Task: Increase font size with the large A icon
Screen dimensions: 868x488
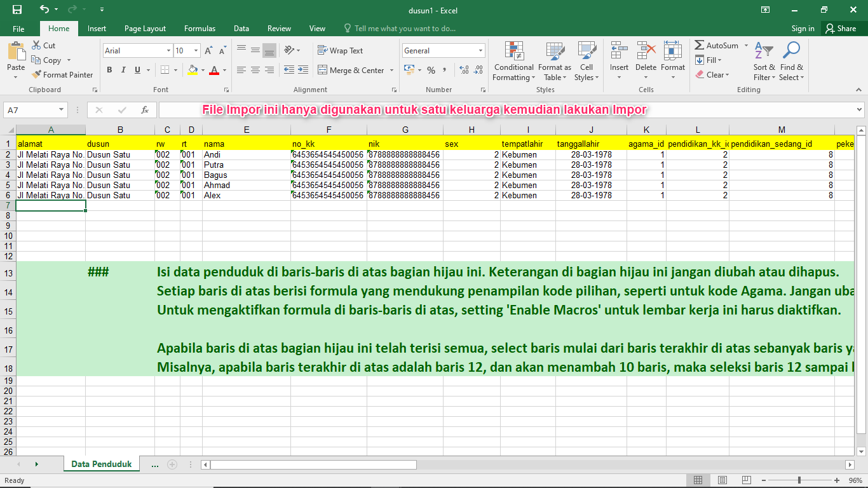Action: [209, 51]
